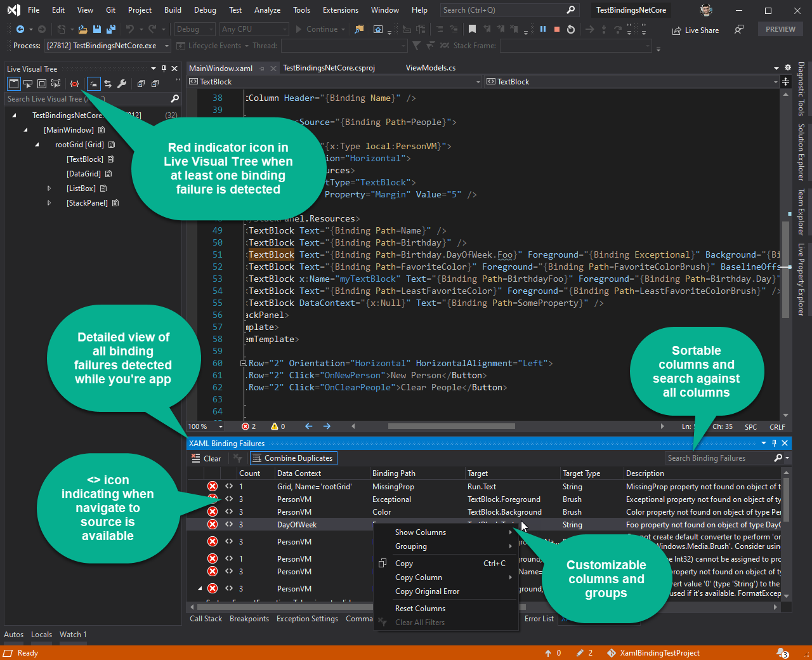Click the red binding failure indicator icon
The width and height of the screenshot is (812, 660).
(x=74, y=83)
